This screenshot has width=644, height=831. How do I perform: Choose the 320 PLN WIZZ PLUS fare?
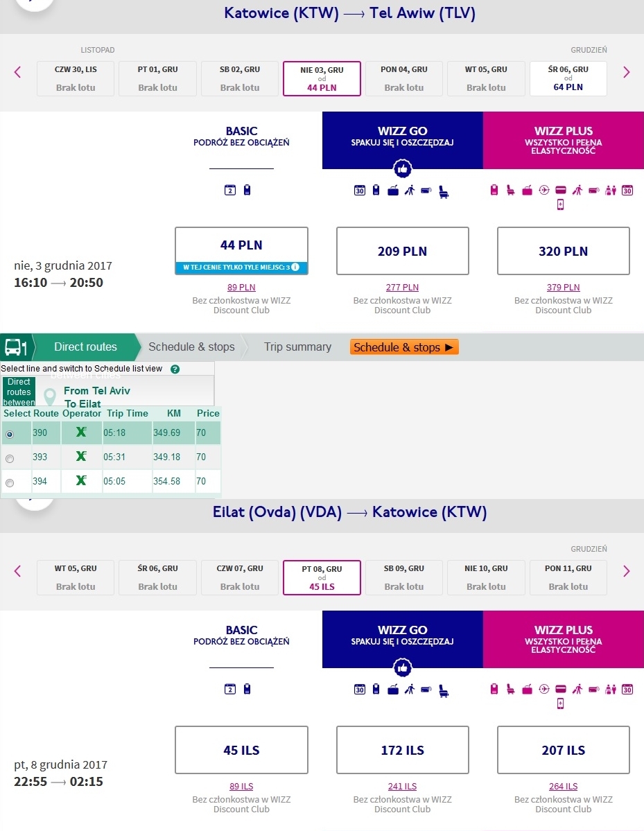pyautogui.click(x=563, y=251)
